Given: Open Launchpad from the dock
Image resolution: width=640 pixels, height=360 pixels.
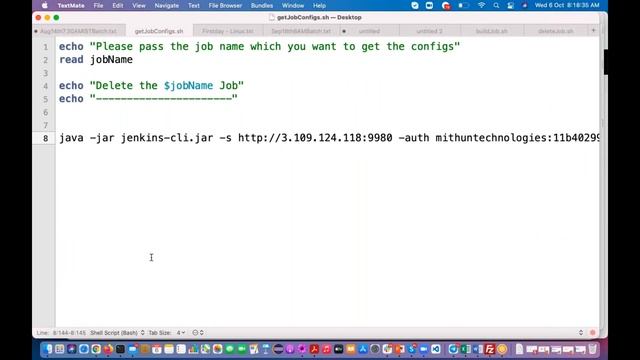Looking at the screenshot, I should pos(60,349).
